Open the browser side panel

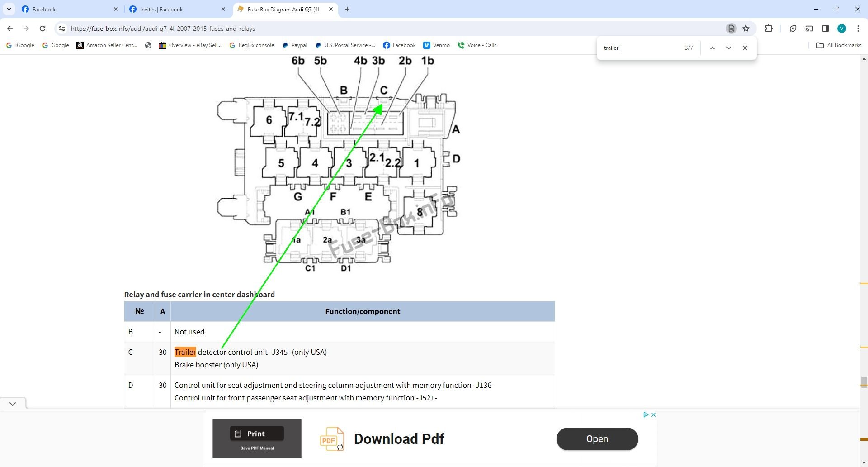pos(825,29)
